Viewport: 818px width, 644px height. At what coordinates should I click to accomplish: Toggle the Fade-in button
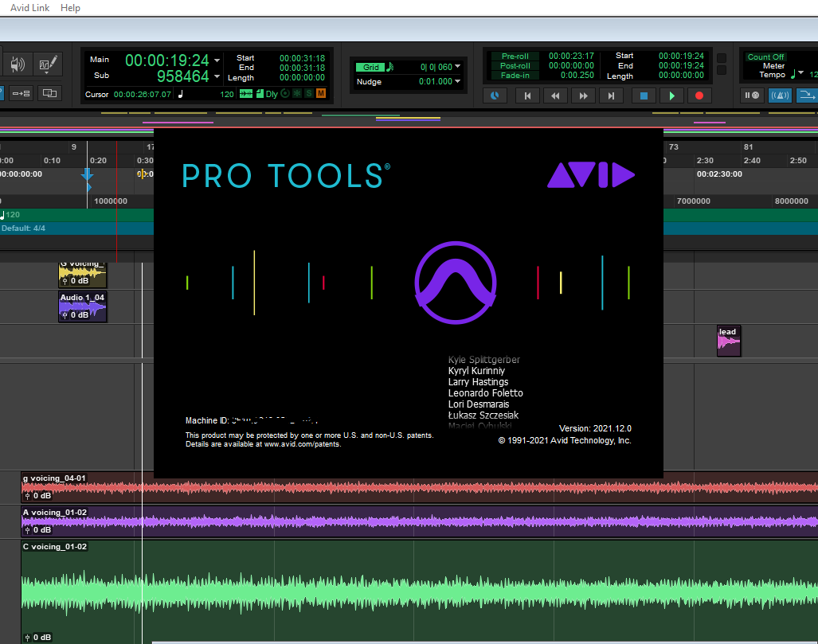[x=515, y=75]
